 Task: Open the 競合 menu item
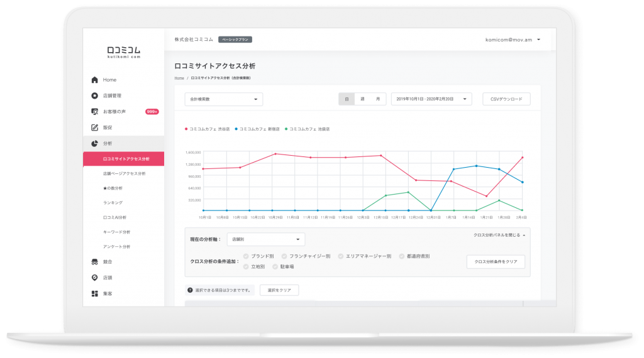[x=124, y=262]
